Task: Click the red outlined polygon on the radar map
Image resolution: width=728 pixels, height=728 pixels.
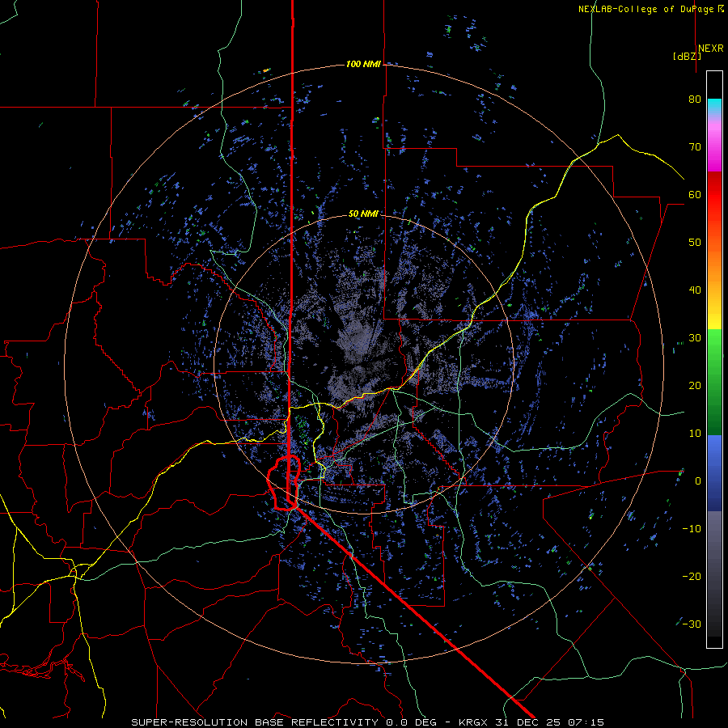Action: (283, 483)
